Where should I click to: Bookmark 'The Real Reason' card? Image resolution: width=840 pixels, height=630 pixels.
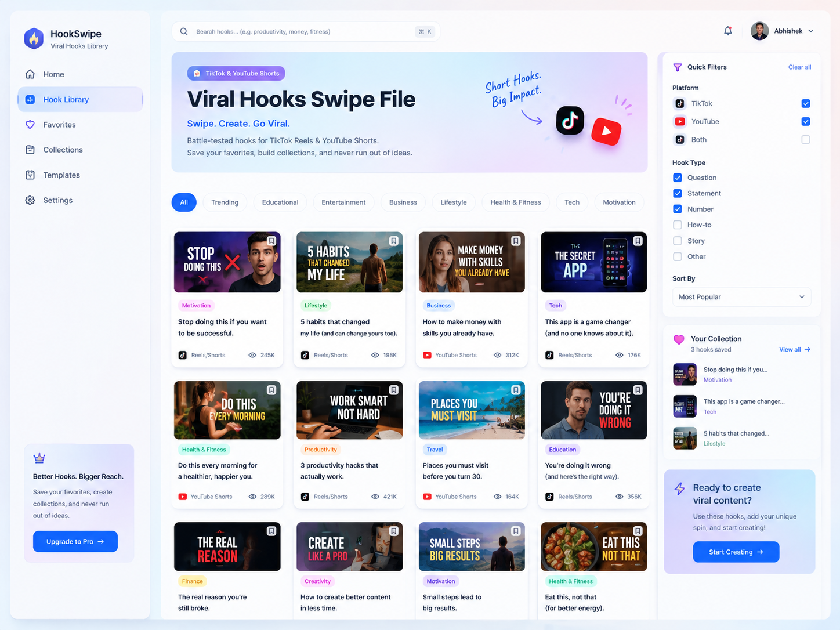(x=271, y=531)
